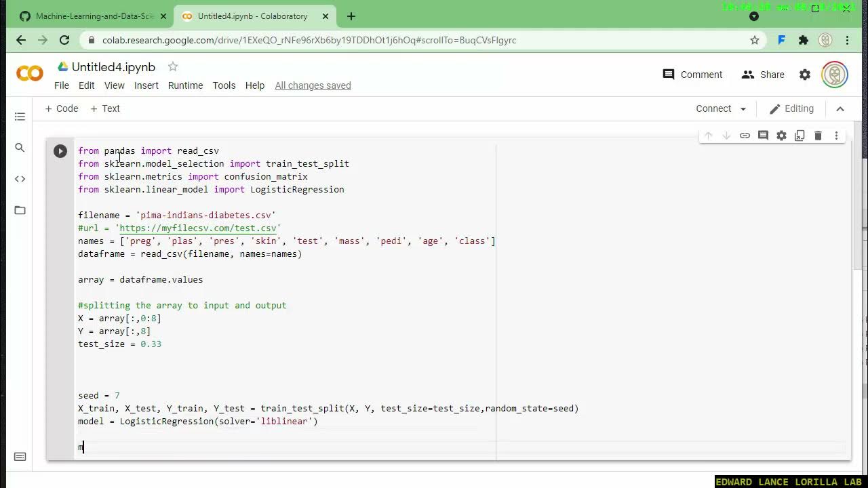Open the Editing mode selector
This screenshot has height=488, width=868.
click(791, 108)
